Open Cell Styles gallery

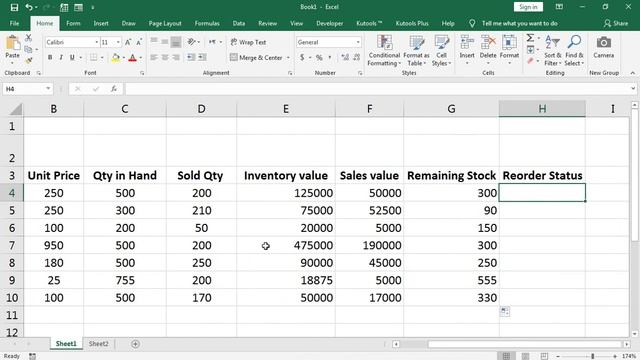(x=442, y=51)
